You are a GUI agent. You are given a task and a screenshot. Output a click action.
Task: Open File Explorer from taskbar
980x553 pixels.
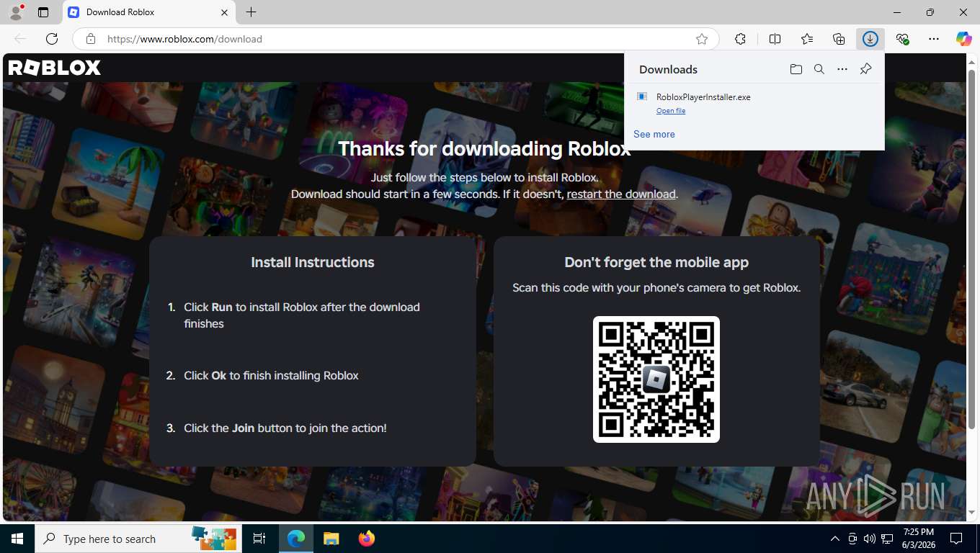coord(331,539)
